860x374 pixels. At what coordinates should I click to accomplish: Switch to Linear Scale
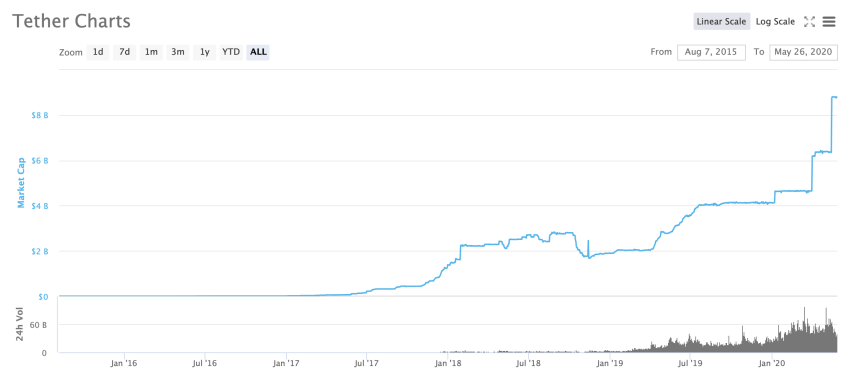[721, 21]
